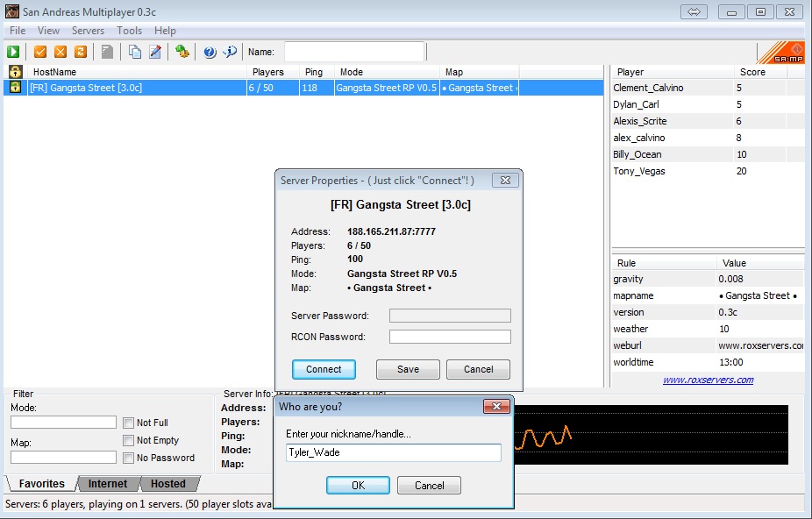Viewport: 812px width, 519px height.
Task: Click the Player column header
Action: tap(673, 72)
